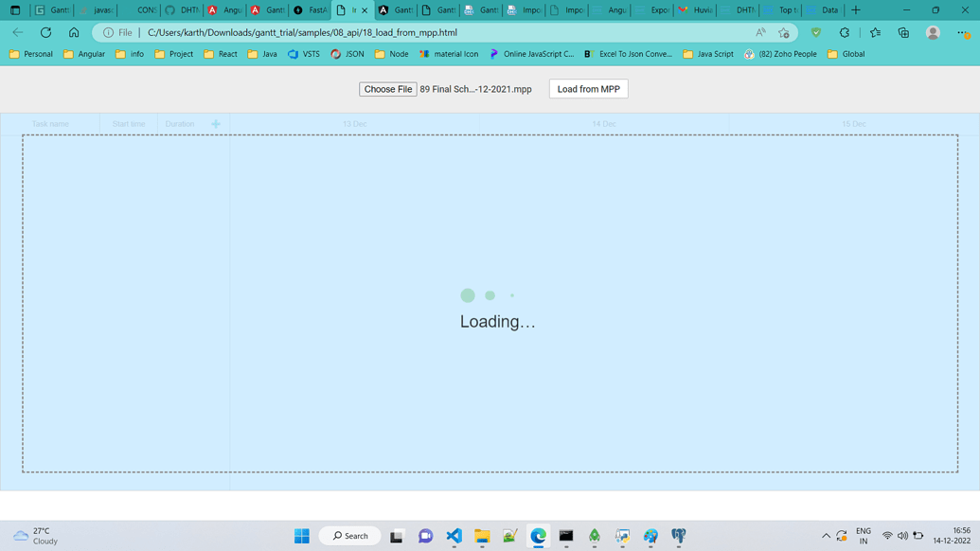Viewport: 980px width, 551px height.
Task: Open the Zoho People bookmark
Action: click(x=780, y=54)
